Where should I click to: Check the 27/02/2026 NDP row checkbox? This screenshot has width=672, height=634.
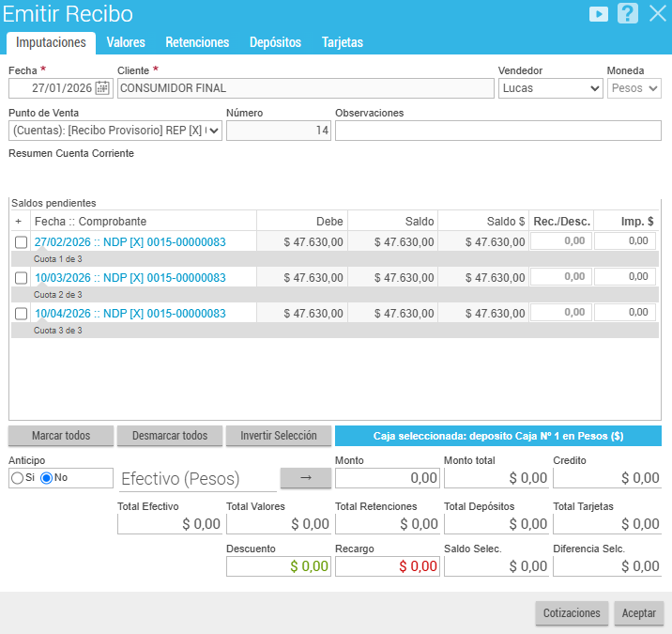pos(21,242)
